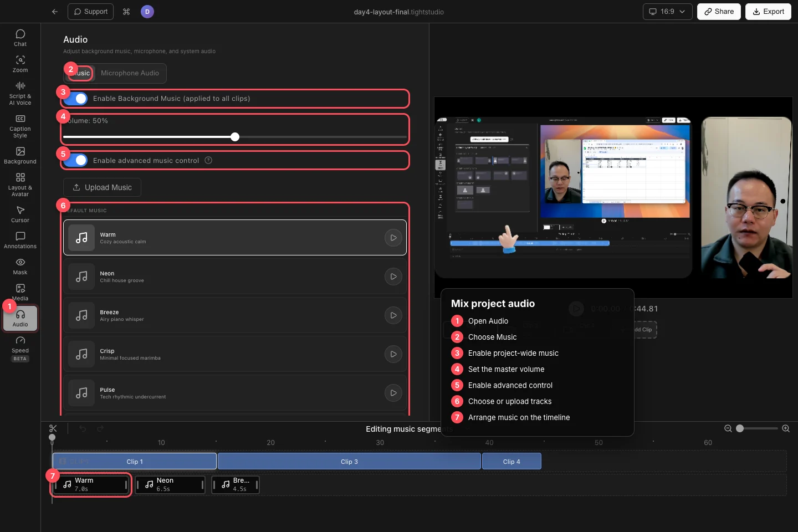Play preview of the Pulse track
The height and width of the screenshot is (532, 798).
click(393, 393)
